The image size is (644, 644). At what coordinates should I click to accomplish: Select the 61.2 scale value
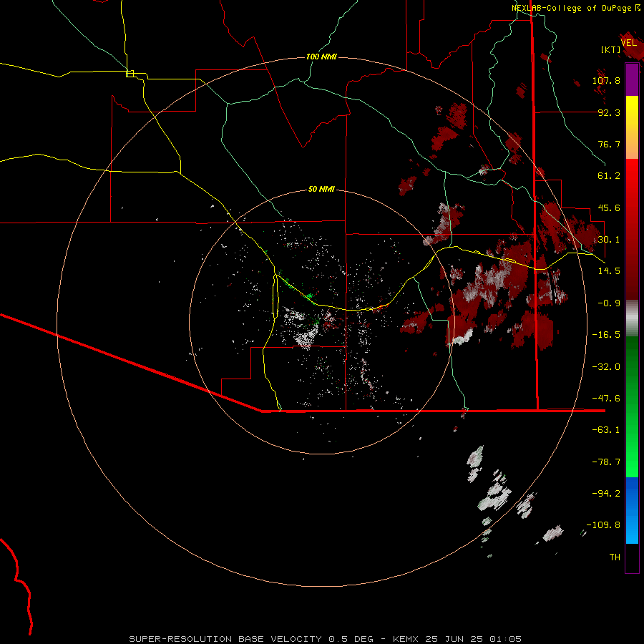[x=609, y=176]
